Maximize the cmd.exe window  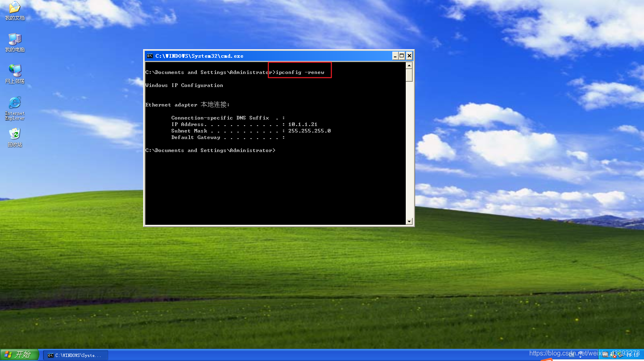[x=402, y=56]
